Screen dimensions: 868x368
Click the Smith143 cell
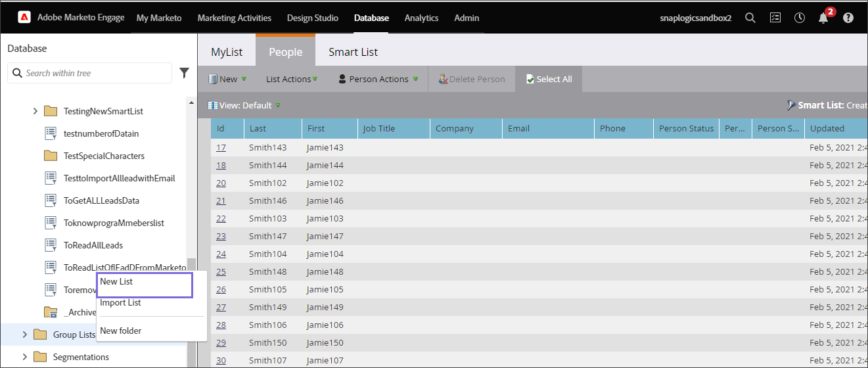[x=268, y=147]
